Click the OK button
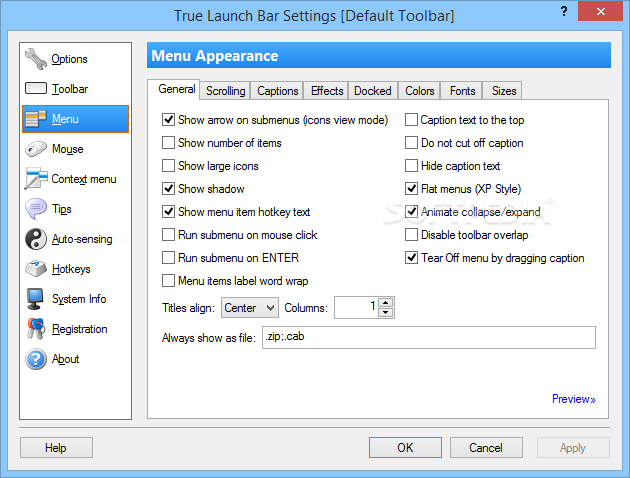The image size is (630, 478). coord(405,447)
